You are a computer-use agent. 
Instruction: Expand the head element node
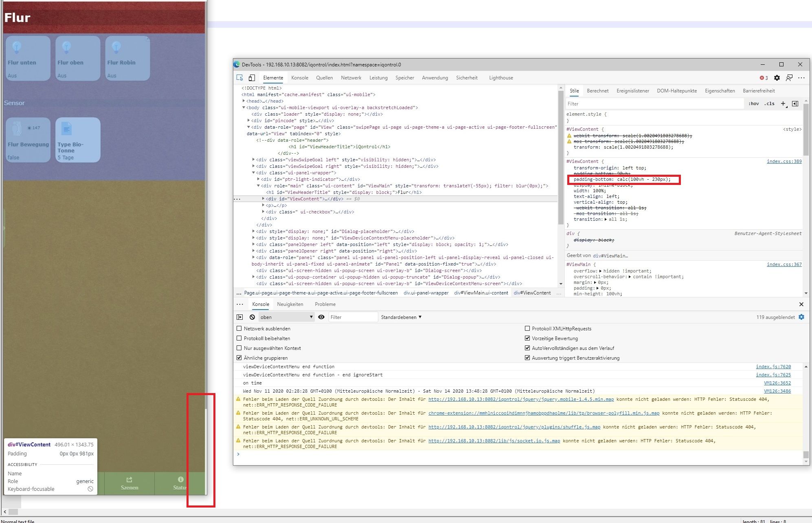244,101
